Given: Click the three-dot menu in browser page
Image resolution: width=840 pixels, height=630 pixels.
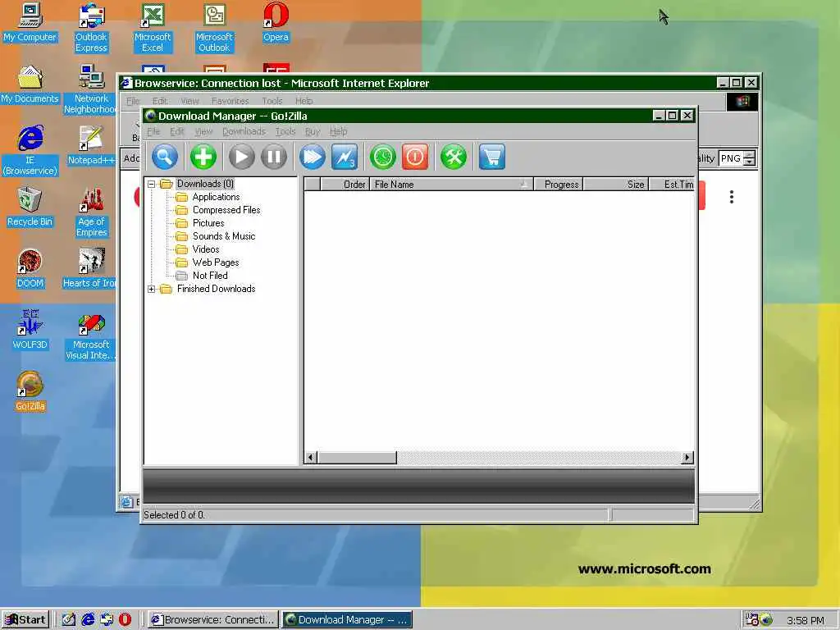Looking at the screenshot, I should click(731, 197).
